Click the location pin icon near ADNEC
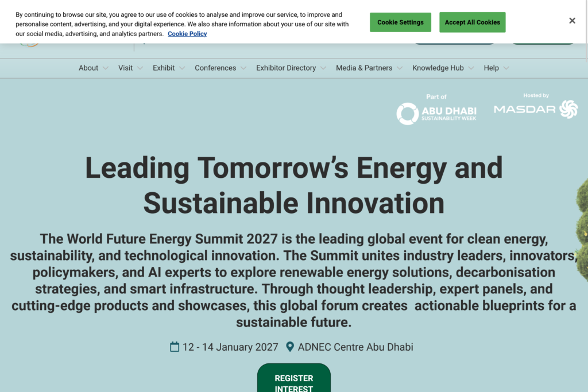The width and height of the screenshot is (588, 392). point(290,347)
